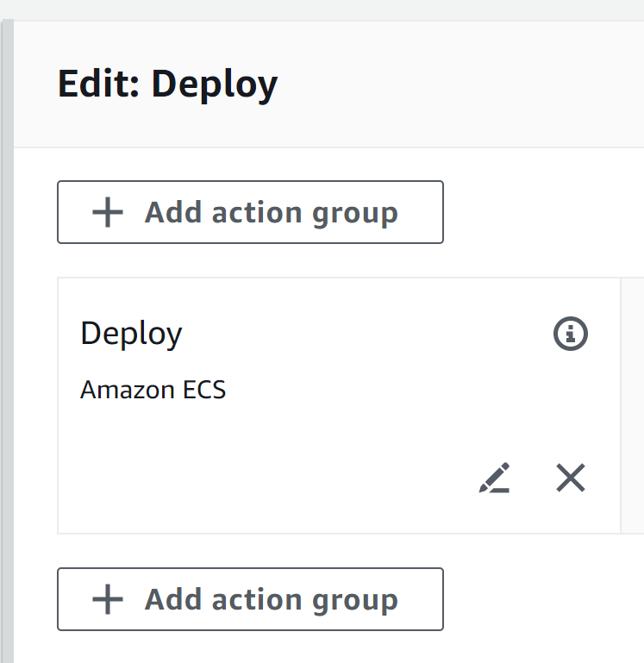This screenshot has width=644, height=663.
Task: Click empty space between top button and card
Action: [296, 260]
